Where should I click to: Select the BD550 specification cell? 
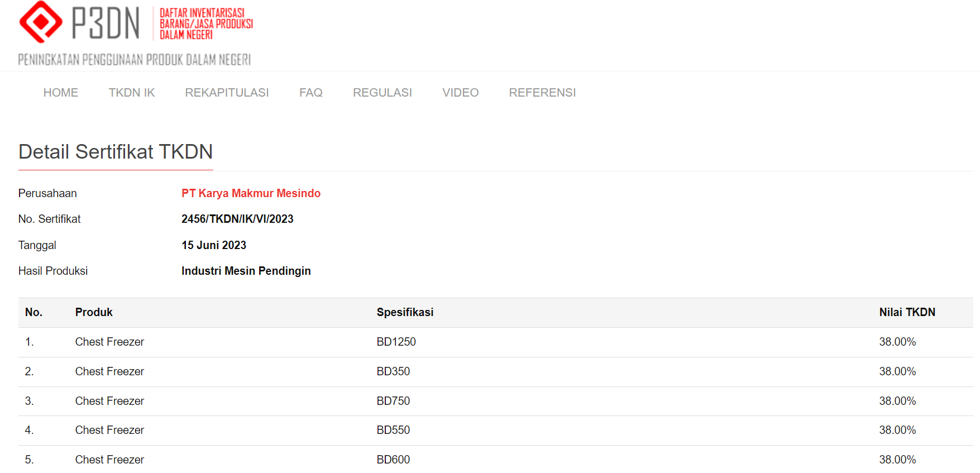[x=393, y=430]
